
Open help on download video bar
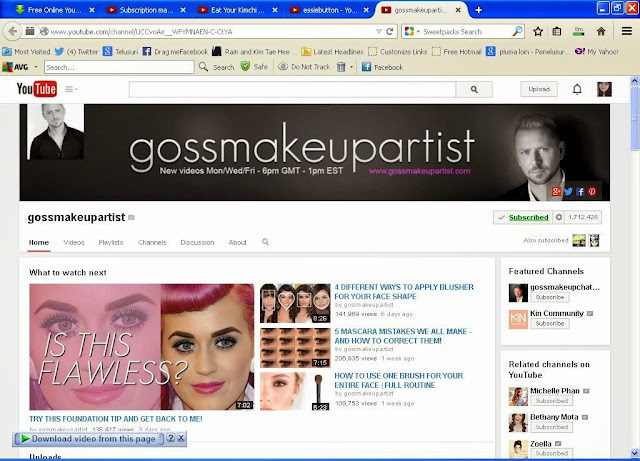[x=171, y=439]
